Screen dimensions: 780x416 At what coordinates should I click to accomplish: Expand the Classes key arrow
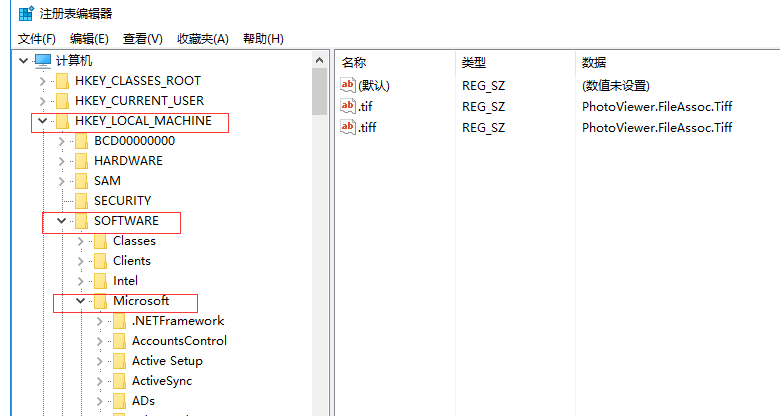coord(81,241)
